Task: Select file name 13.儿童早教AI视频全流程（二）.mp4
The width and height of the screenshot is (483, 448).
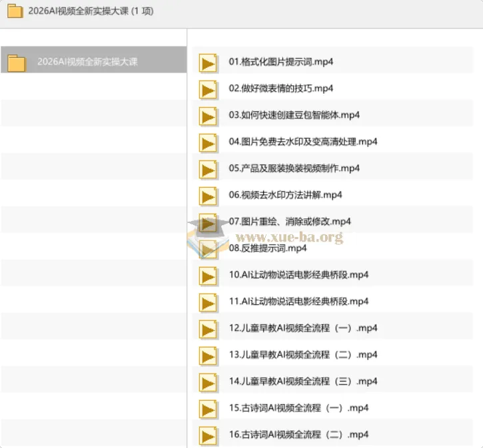Action: (x=303, y=354)
